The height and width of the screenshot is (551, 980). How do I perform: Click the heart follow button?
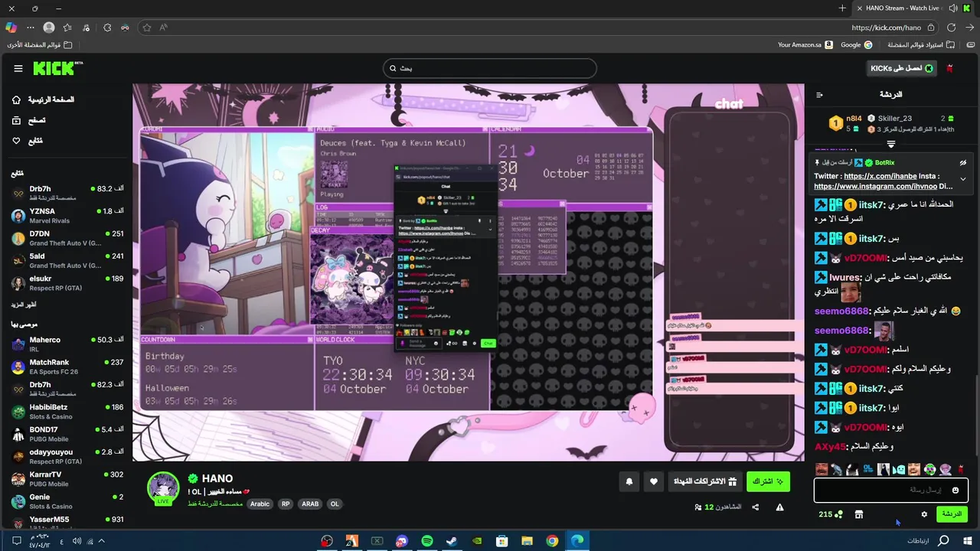tap(654, 481)
